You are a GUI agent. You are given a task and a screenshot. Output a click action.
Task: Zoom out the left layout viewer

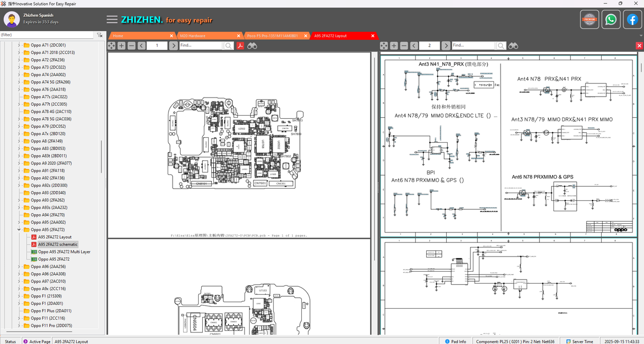pos(131,46)
